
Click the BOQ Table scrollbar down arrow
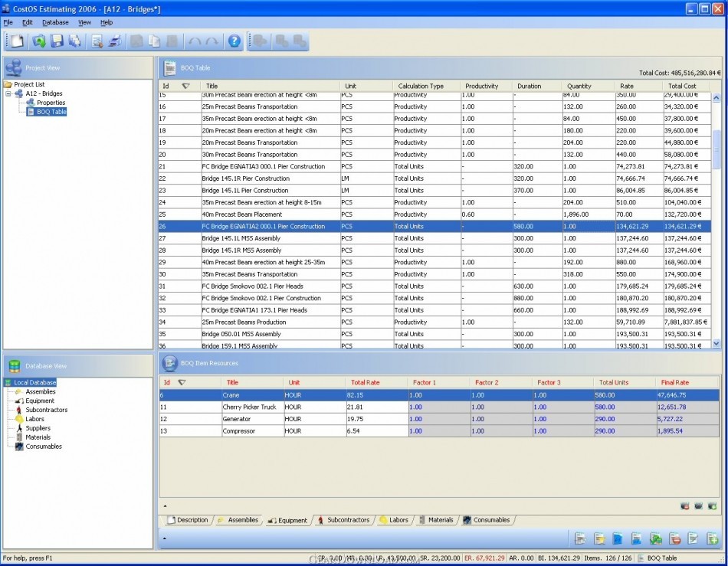tap(717, 343)
